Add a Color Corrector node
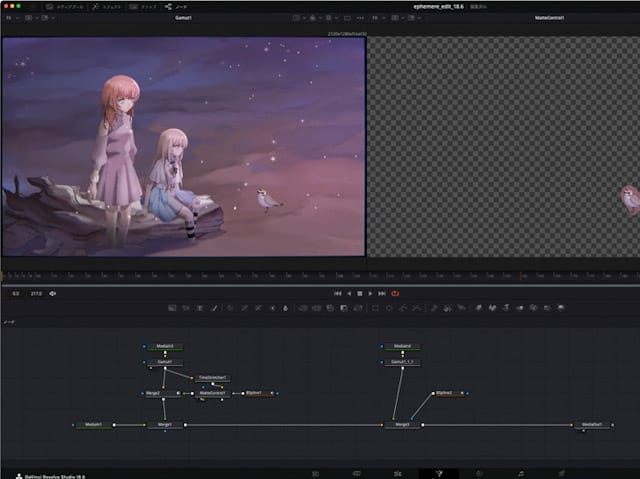The height and width of the screenshot is (479, 640). point(230,308)
